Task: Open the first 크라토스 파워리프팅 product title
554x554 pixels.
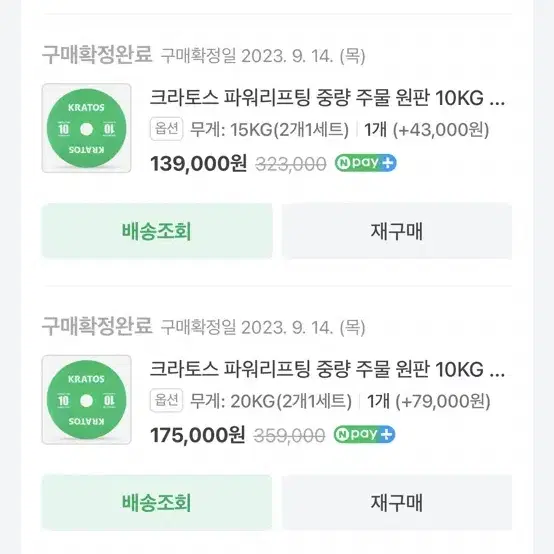Action: (327, 98)
